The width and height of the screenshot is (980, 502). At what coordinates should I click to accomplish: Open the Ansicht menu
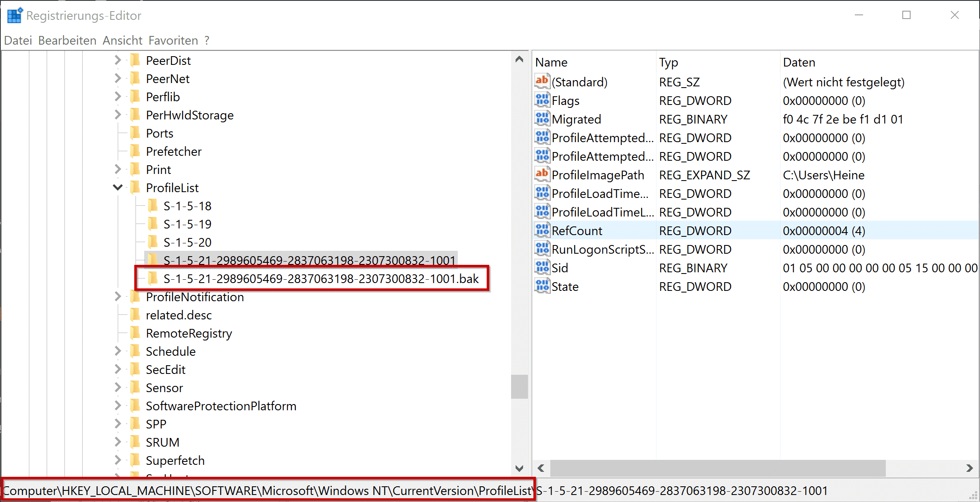pos(123,40)
